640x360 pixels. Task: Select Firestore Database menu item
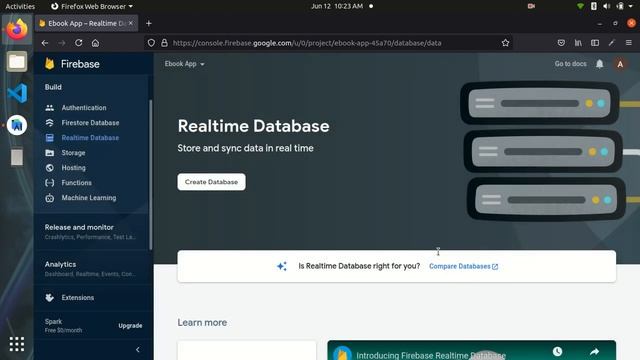coord(90,123)
